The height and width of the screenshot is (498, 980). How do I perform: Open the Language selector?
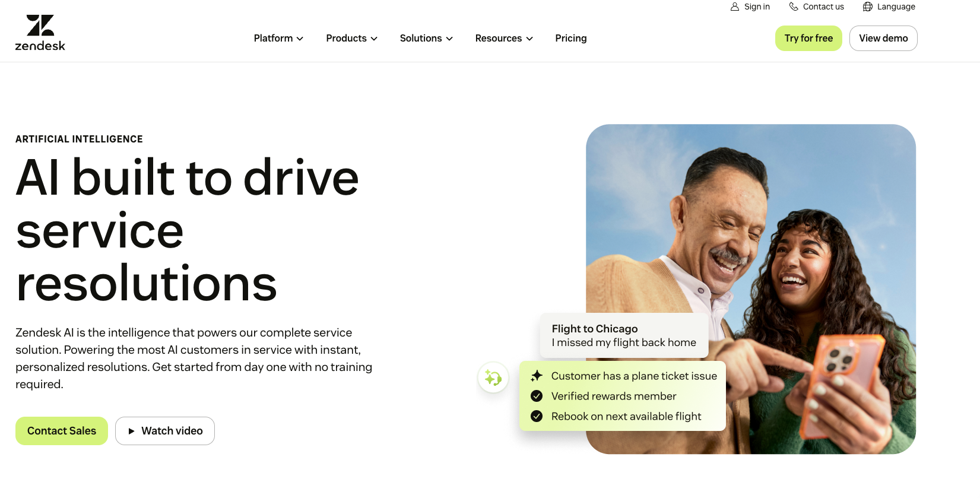coord(889,7)
